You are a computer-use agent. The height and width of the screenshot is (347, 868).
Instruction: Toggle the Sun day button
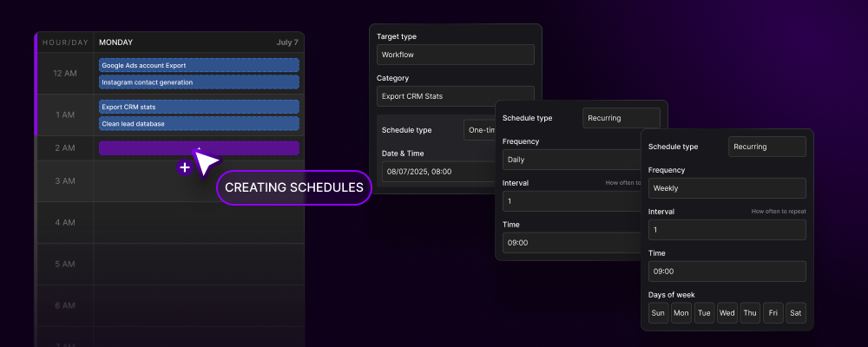(658, 312)
